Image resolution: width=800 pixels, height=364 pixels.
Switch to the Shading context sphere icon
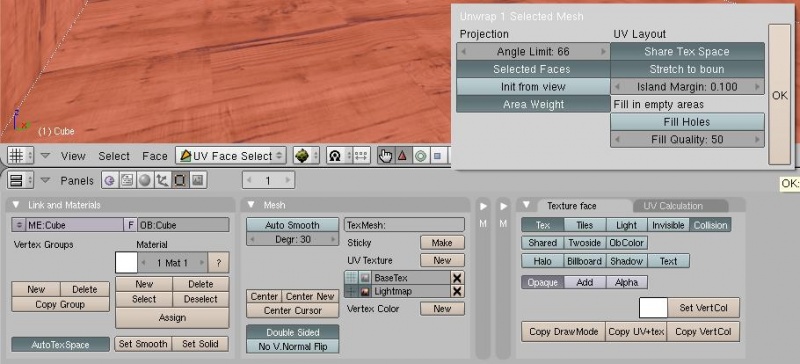point(145,180)
